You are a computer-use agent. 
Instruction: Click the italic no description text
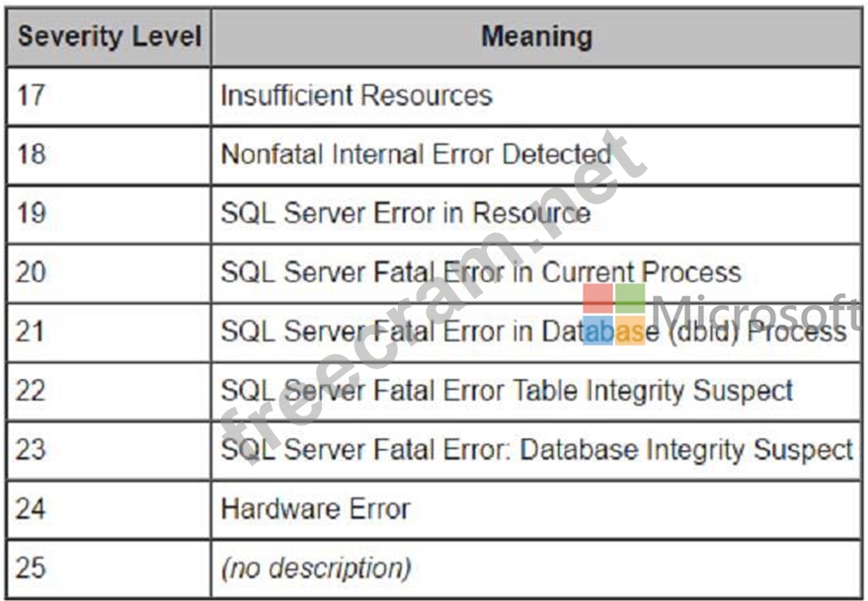(316, 568)
